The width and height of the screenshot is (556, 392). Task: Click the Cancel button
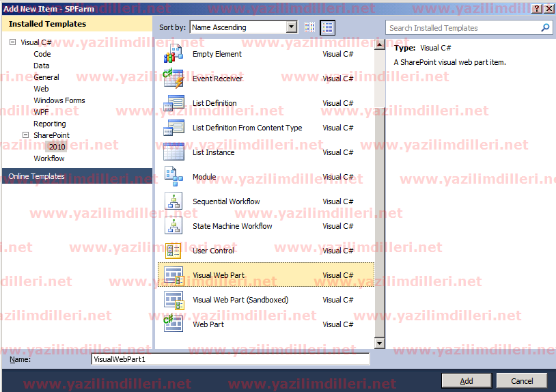click(522, 381)
